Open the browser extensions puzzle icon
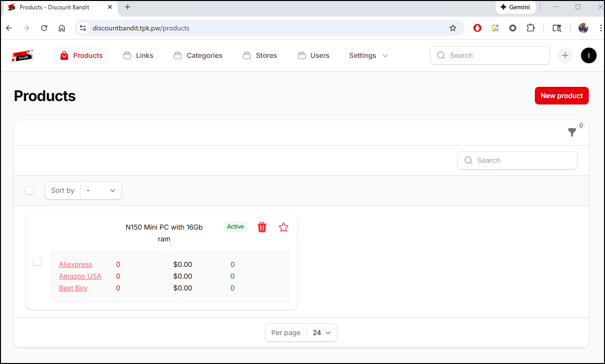The width and height of the screenshot is (605, 364). 530,28
